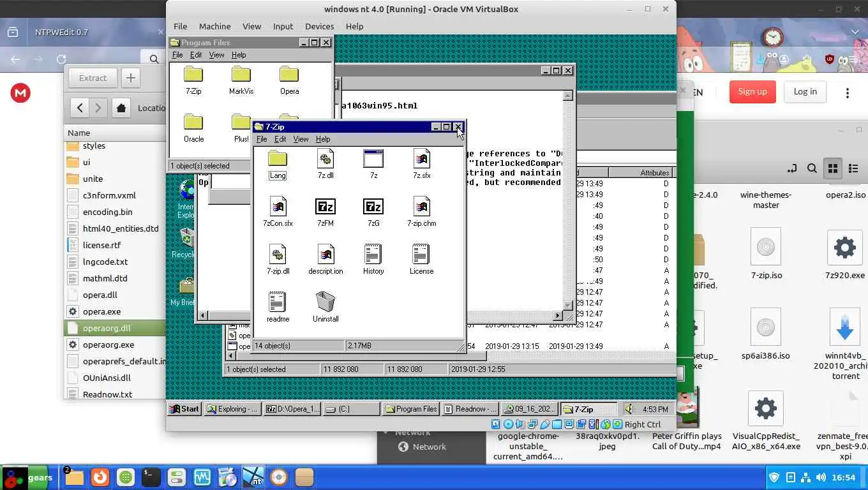The width and height of the screenshot is (868, 490).
Task: Click the Log in button
Action: coord(805,92)
